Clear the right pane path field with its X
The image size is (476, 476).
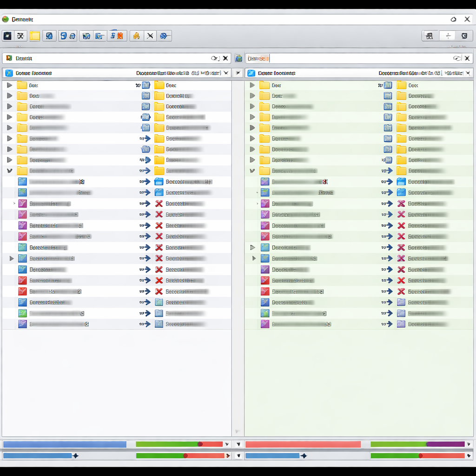click(x=467, y=58)
